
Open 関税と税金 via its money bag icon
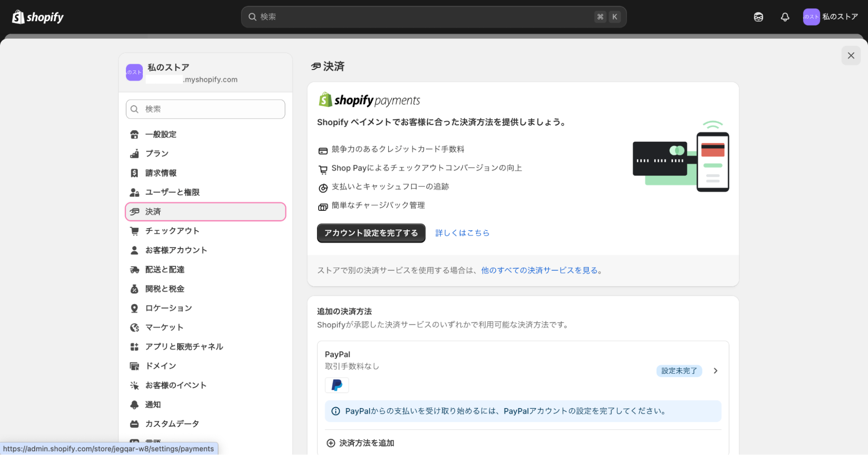click(x=135, y=289)
